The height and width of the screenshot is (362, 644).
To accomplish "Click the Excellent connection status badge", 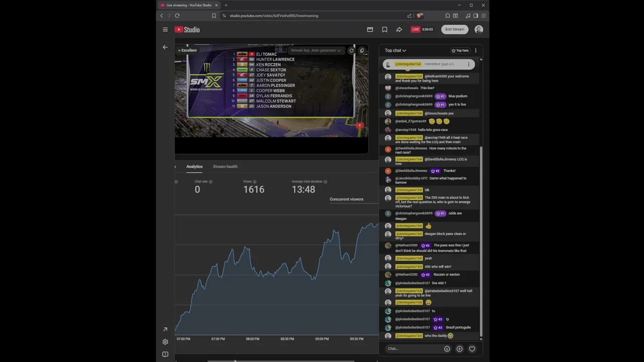I will point(188,50).
